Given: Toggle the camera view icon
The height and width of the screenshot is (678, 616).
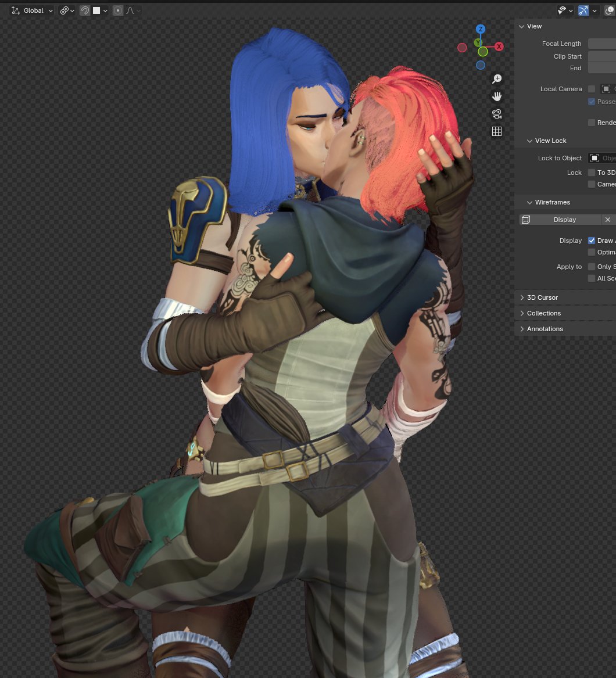Looking at the screenshot, I should click(497, 114).
